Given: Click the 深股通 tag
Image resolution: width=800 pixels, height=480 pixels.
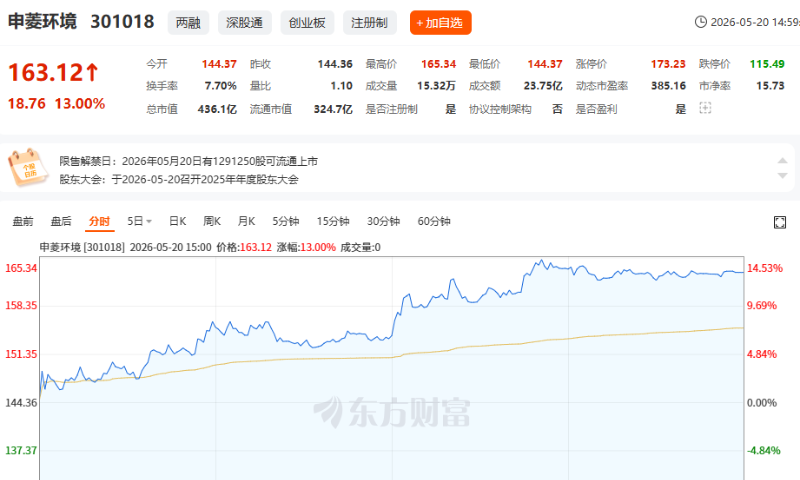Looking at the screenshot, I should pyautogui.click(x=244, y=23).
